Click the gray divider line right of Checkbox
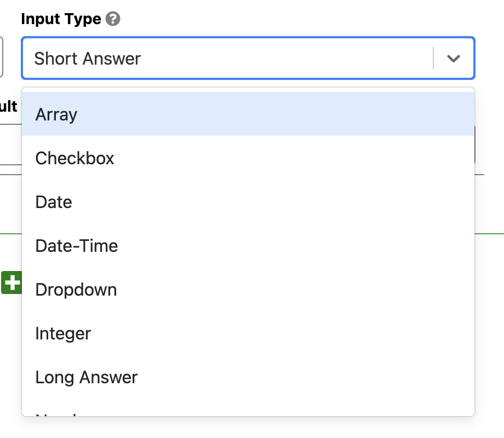The image size is (504, 438). pyautogui.click(x=480, y=175)
